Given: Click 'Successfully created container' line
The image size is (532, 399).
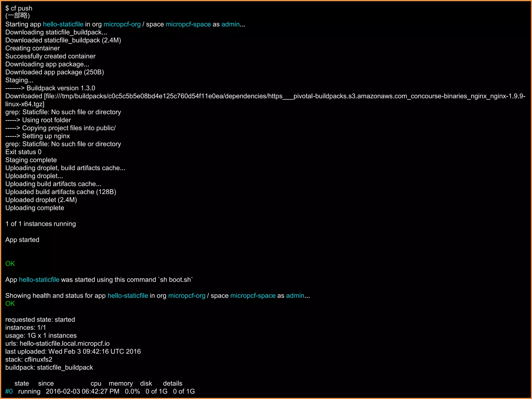Looking at the screenshot, I should [x=50, y=56].
